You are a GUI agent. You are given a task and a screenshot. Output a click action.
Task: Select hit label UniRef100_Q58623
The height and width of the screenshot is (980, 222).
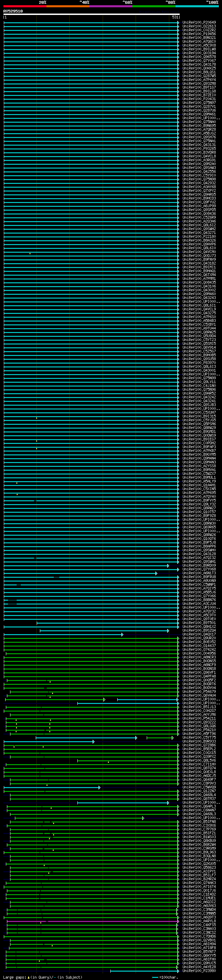tap(199, 867)
